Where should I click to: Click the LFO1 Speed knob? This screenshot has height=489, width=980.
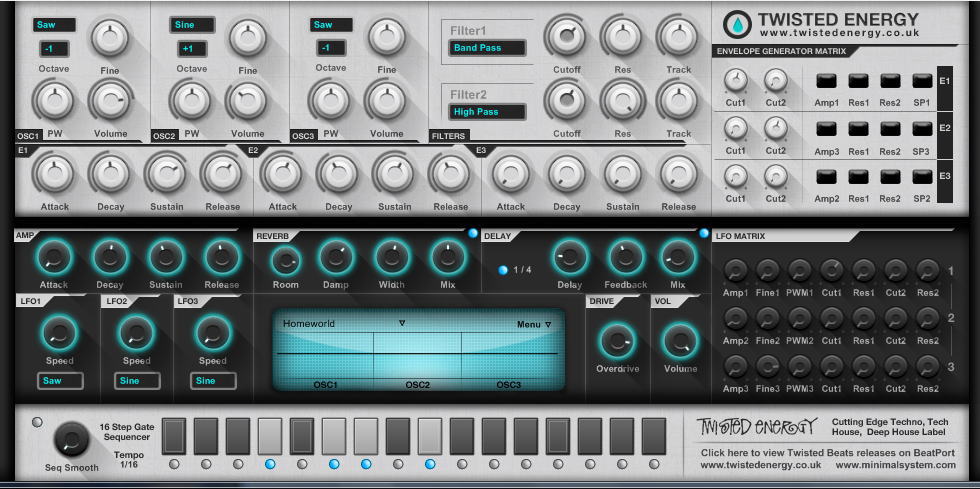(x=60, y=333)
